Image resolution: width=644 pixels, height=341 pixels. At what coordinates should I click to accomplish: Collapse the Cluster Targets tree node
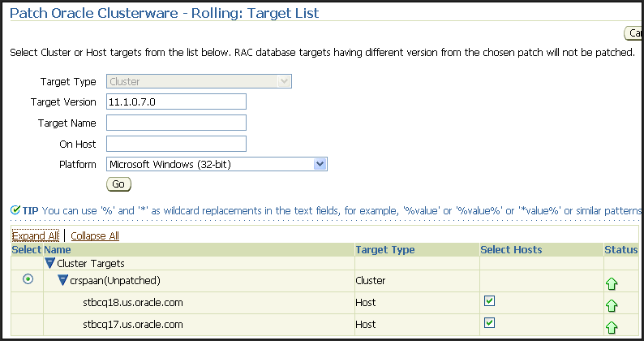pyautogui.click(x=49, y=263)
